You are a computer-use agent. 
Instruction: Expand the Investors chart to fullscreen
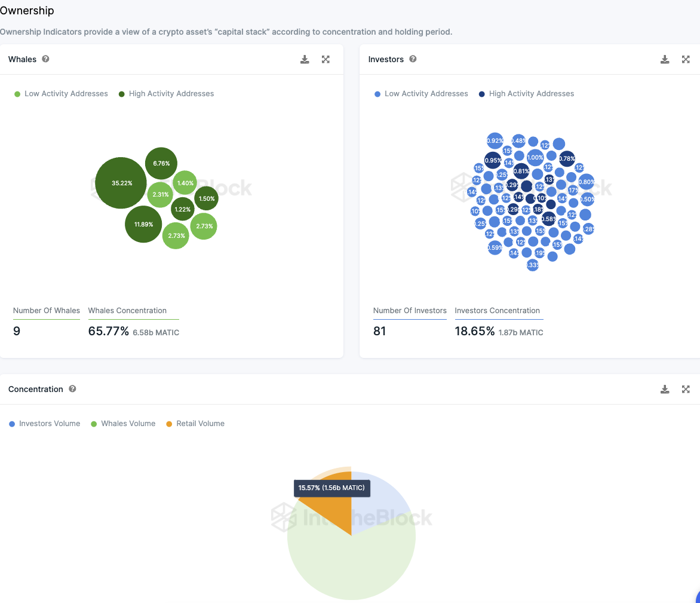click(x=686, y=59)
